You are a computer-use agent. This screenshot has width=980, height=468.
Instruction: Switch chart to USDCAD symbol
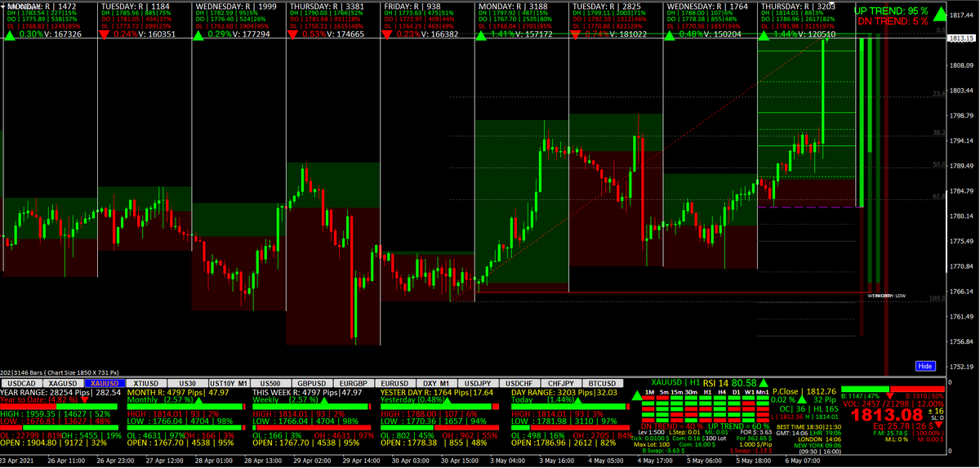click(x=21, y=382)
